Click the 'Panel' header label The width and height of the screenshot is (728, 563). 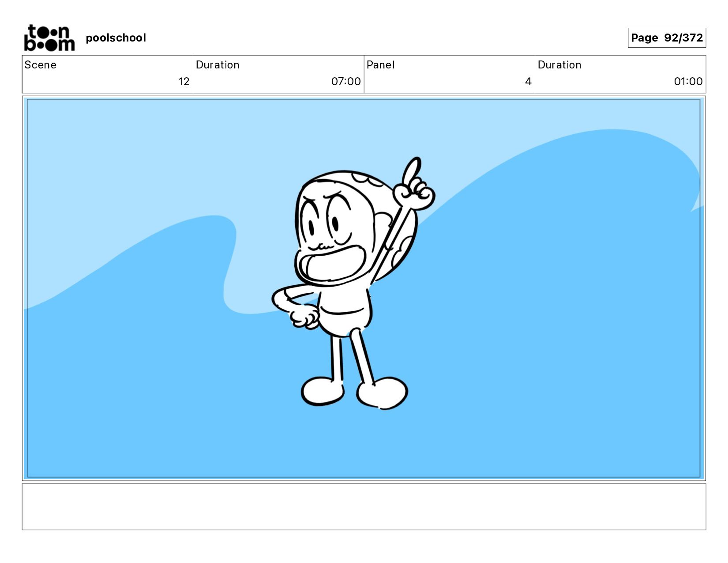click(x=380, y=65)
